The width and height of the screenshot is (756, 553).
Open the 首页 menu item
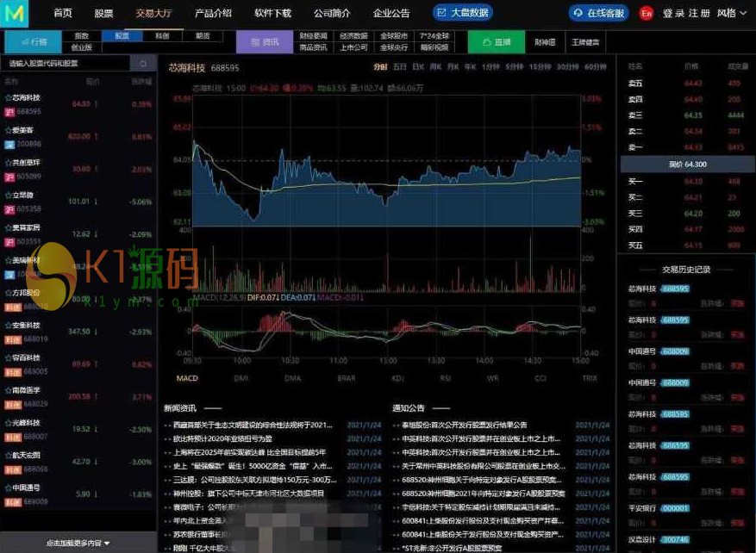(63, 13)
